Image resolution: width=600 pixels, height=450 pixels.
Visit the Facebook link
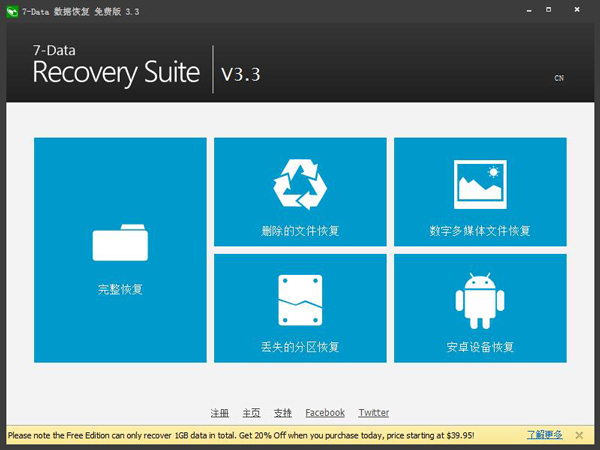click(x=325, y=413)
